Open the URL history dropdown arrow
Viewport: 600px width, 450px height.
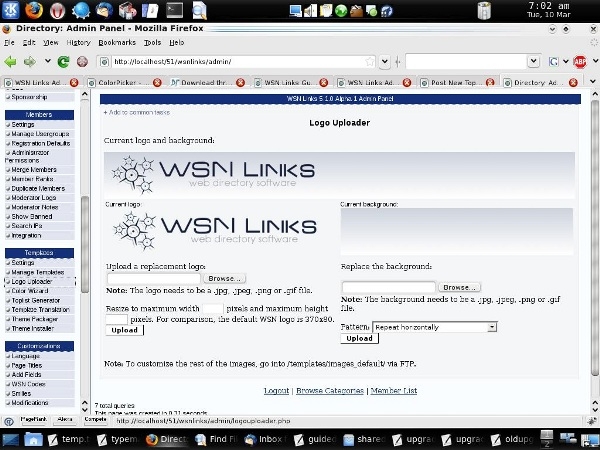[385, 62]
